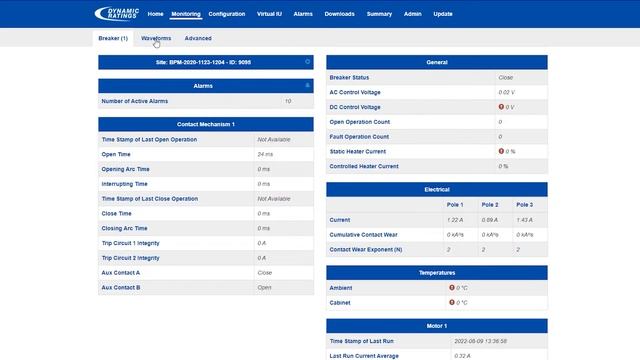This screenshot has width=640, height=360.
Task: Click the Pole 1 Current value 1.22 A
Action: tap(455, 220)
